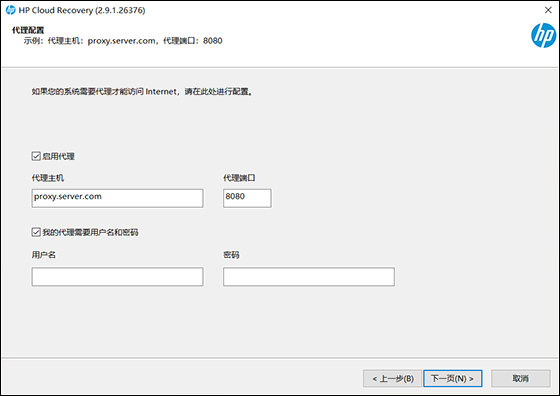Close the HP Cloud Recovery window

pos(548,10)
